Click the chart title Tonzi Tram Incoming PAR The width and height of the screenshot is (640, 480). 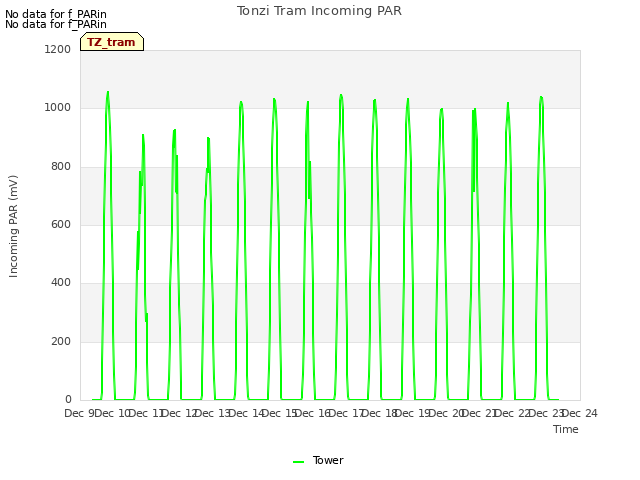click(x=319, y=11)
